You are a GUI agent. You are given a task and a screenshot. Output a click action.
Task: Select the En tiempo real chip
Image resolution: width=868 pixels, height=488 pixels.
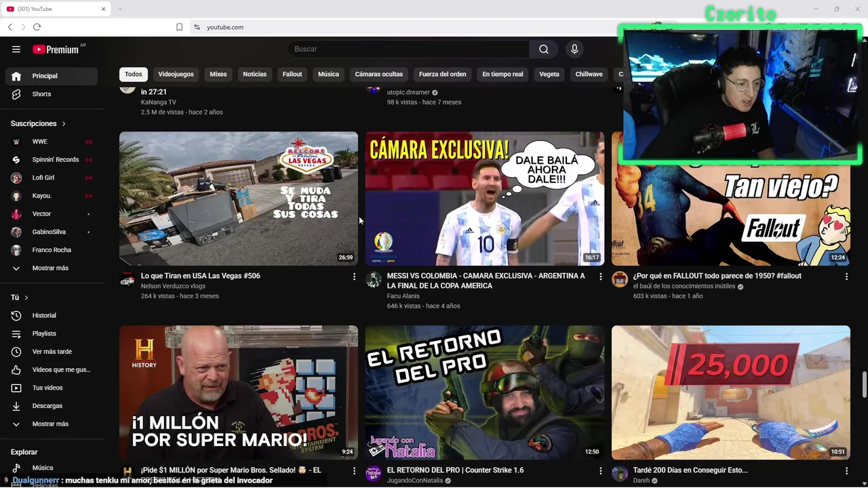502,75
